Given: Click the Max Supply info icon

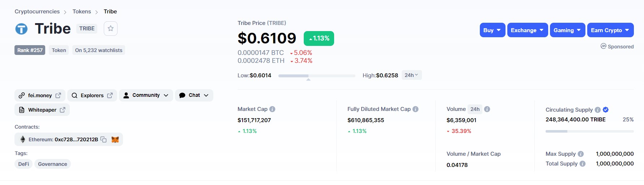Looking at the screenshot, I should tap(581, 154).
